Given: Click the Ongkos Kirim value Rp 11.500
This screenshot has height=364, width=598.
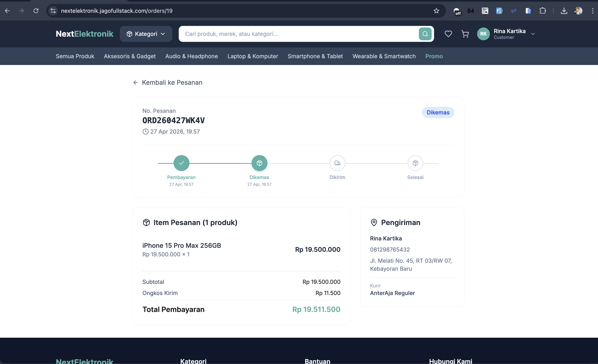Looking at the screenshot, I should click(x=328, y=293).
